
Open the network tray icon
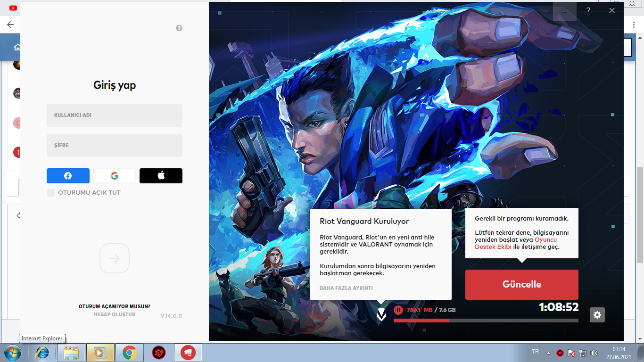click(583, 353)
